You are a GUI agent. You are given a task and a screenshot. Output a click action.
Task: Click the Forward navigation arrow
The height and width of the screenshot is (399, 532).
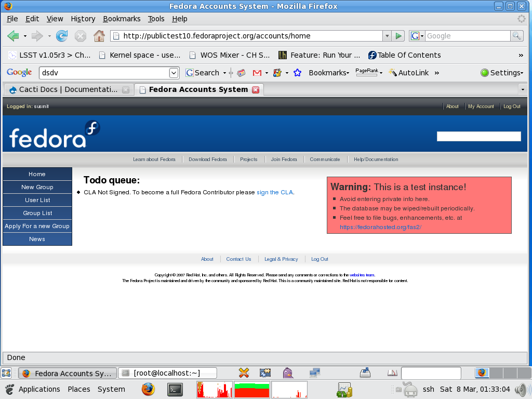tap(37, 36)
